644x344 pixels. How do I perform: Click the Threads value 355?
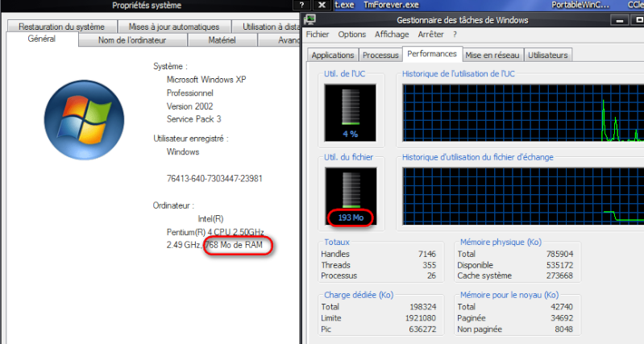pyautogui.click(x=429, y=265)
